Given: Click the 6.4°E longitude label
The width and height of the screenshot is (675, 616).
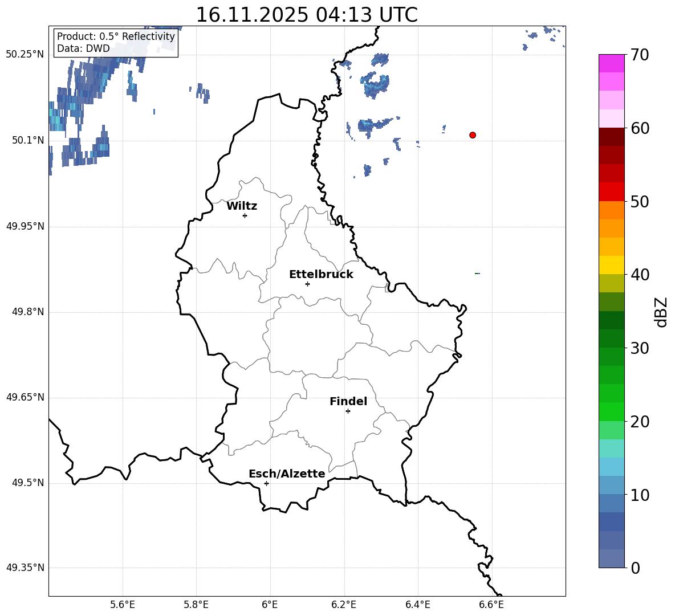Looking at the screenshot, I should [417, 605].
